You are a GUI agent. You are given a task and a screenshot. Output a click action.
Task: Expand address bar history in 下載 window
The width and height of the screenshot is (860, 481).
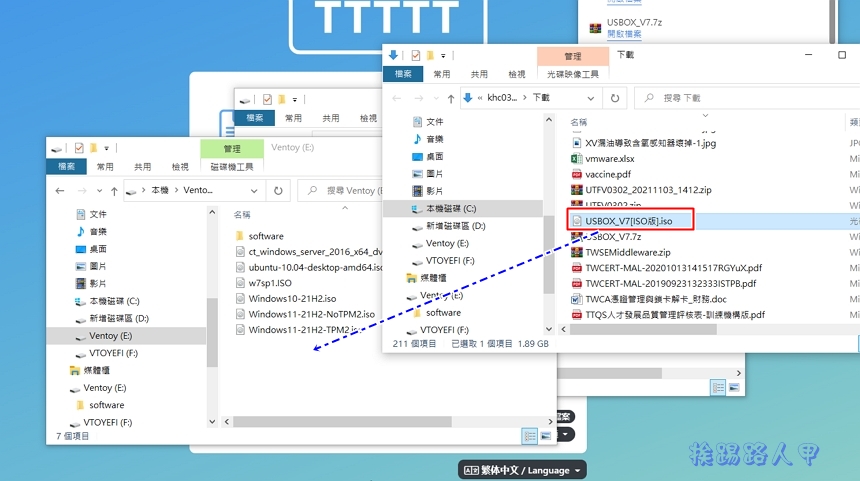(x=591, y=98)
